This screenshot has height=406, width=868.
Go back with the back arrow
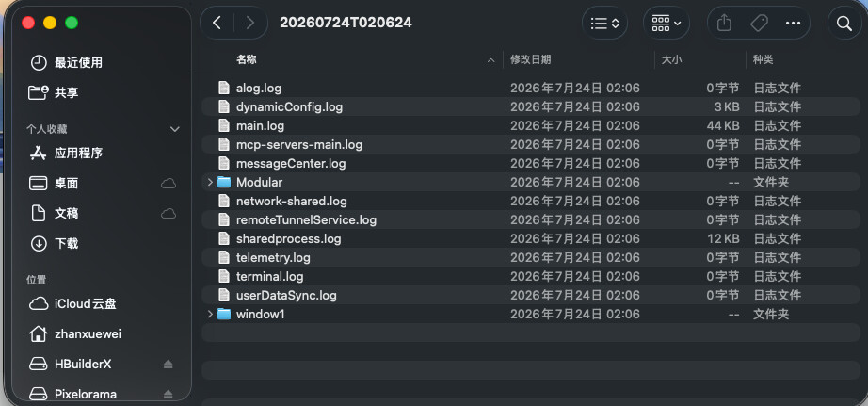point(217,23)
